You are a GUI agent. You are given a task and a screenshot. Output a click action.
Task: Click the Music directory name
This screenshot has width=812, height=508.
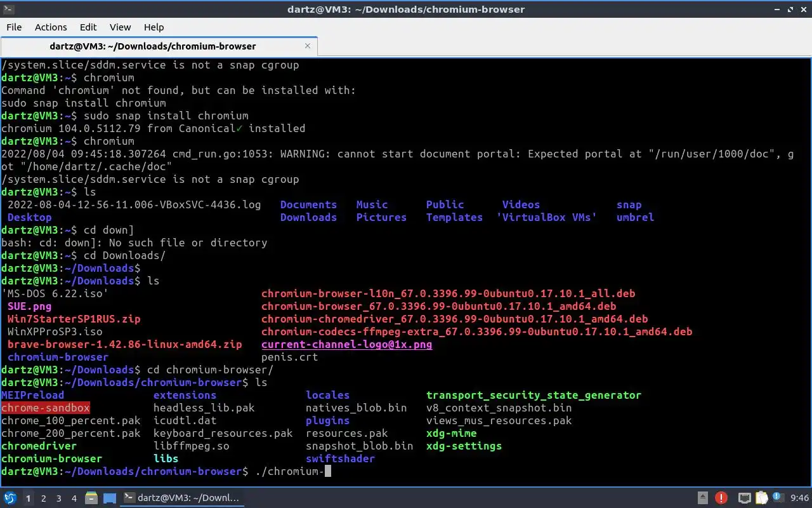pos(372,204)
